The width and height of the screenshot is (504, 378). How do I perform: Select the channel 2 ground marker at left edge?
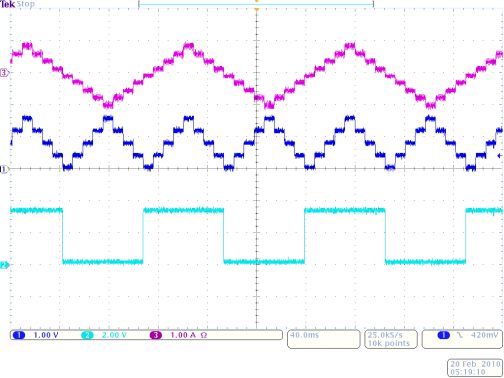click(x=4, y=265)
